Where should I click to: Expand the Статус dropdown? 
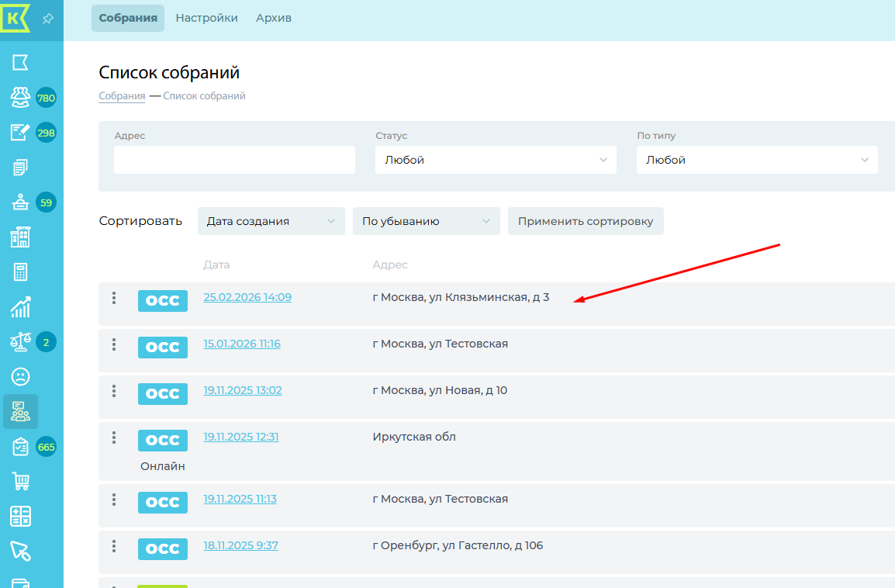496,160
